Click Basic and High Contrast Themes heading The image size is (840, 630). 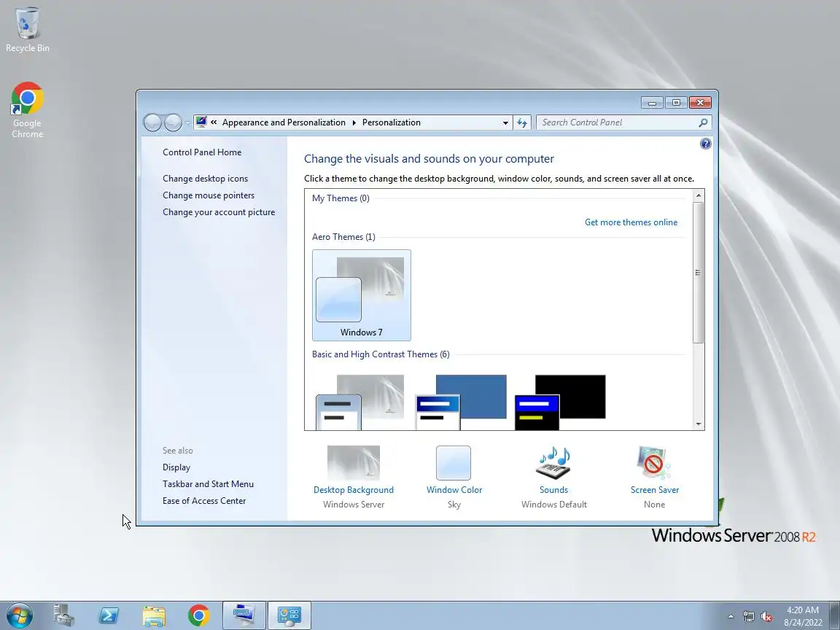tap(381, 354)
